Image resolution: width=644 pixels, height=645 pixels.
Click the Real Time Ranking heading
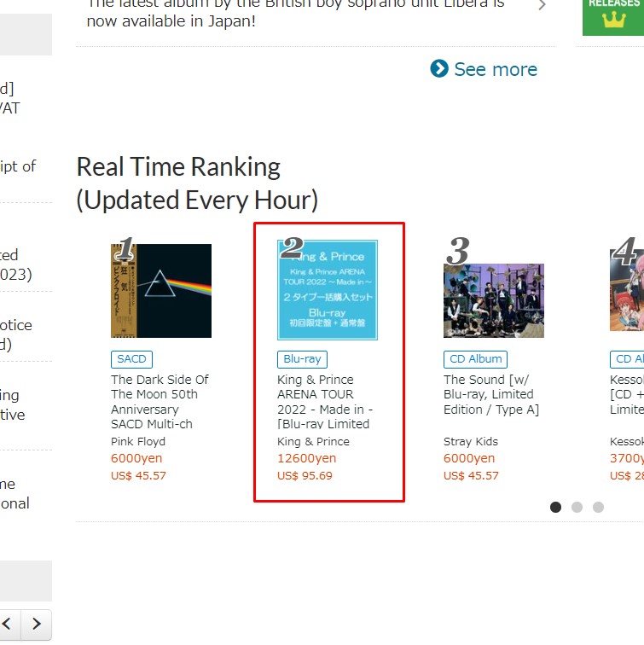pyautogui.click(x=197, y=183)
